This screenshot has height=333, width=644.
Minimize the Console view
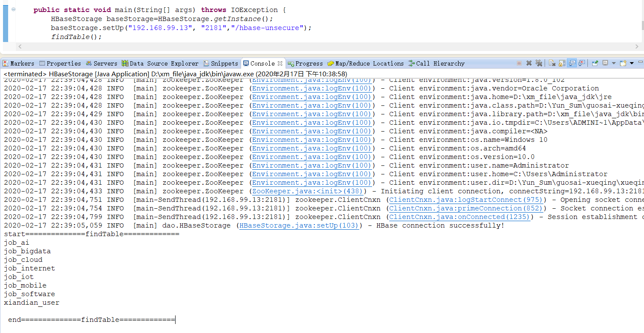click(x=641, y=63)
